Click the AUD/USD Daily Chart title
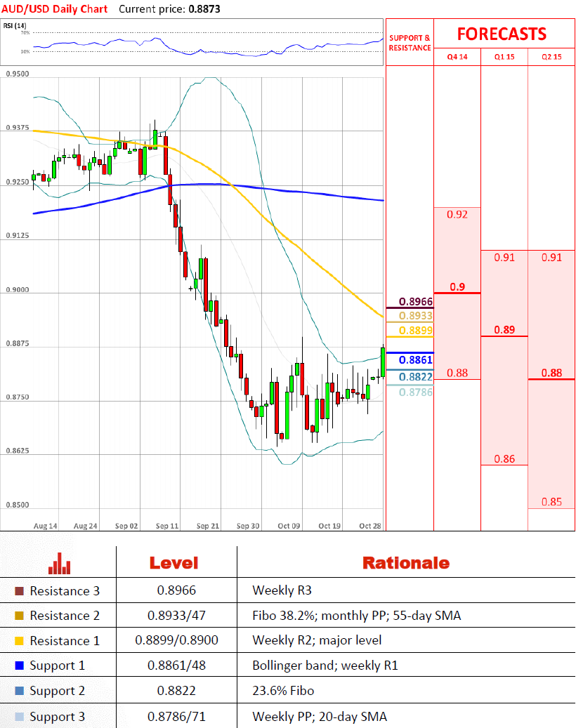 [54, 9]
